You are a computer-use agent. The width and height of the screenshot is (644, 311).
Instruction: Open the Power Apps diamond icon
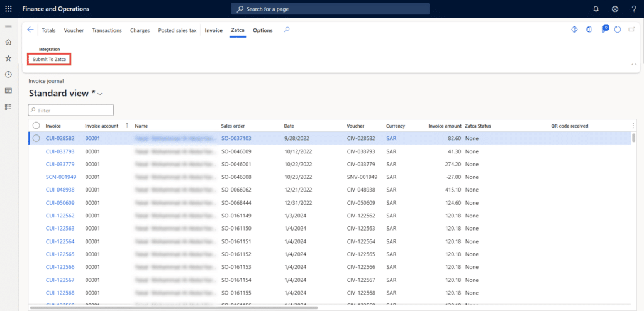(575, 30)
